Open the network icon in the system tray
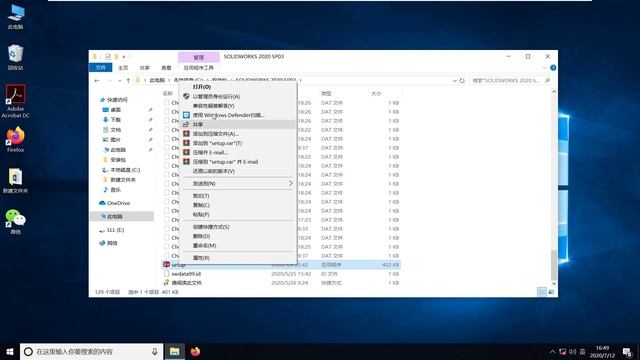This screenshot has width=640, height=360. pyautogui.click(x=562, y=351)
